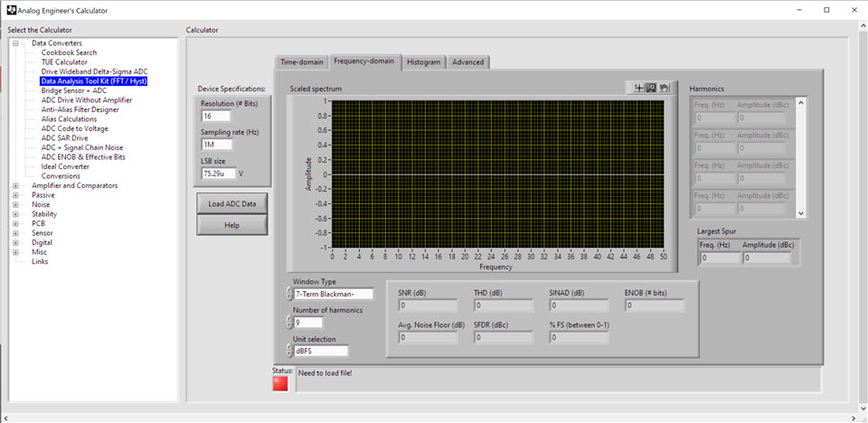
Task: Click the 'Need to load file!' status message
Action: (325, 372)
